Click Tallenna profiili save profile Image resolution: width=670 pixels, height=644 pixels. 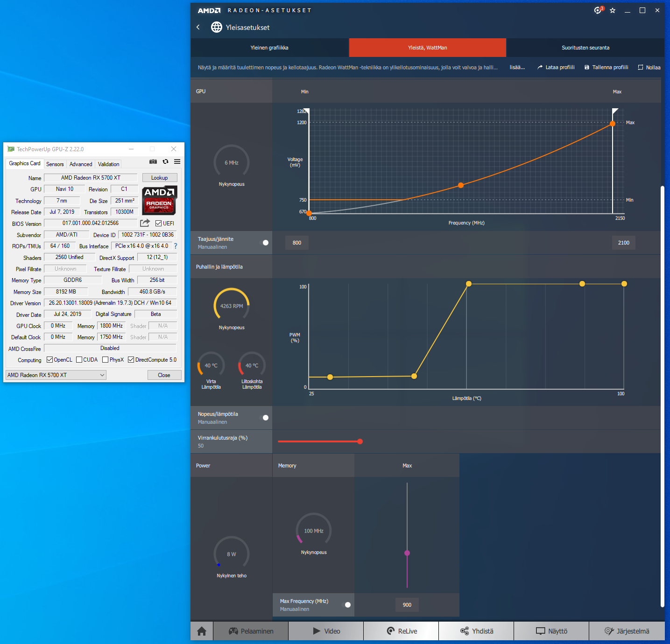(x=606, y=67)
